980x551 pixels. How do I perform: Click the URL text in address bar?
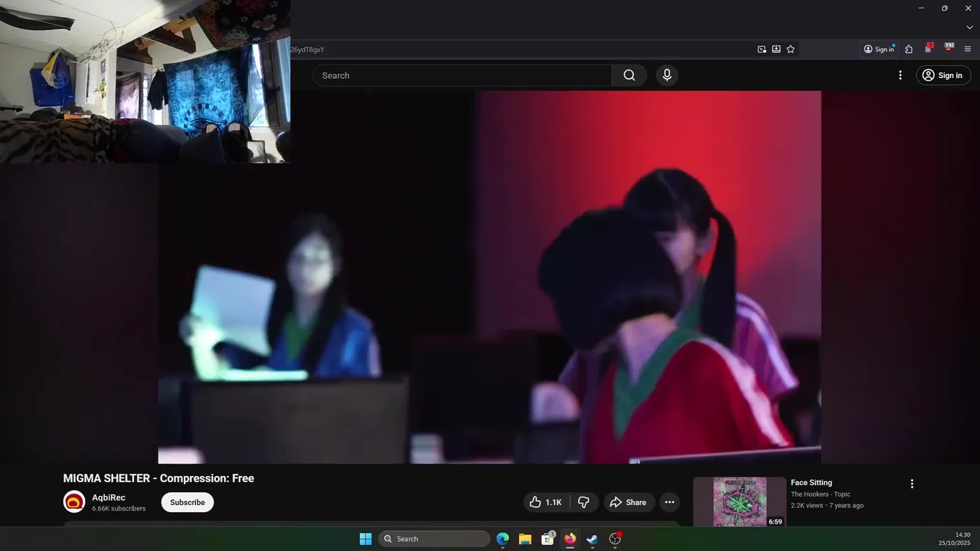308,49
